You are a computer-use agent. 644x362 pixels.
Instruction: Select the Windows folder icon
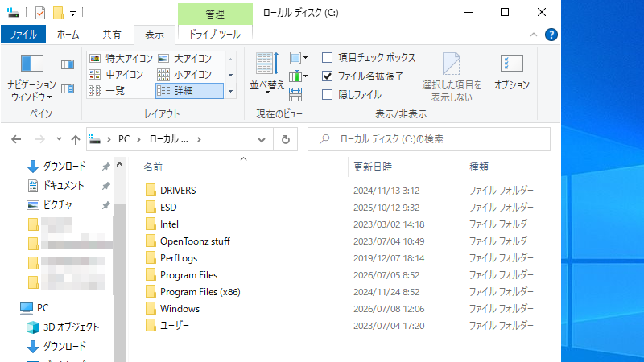(151, 309)
